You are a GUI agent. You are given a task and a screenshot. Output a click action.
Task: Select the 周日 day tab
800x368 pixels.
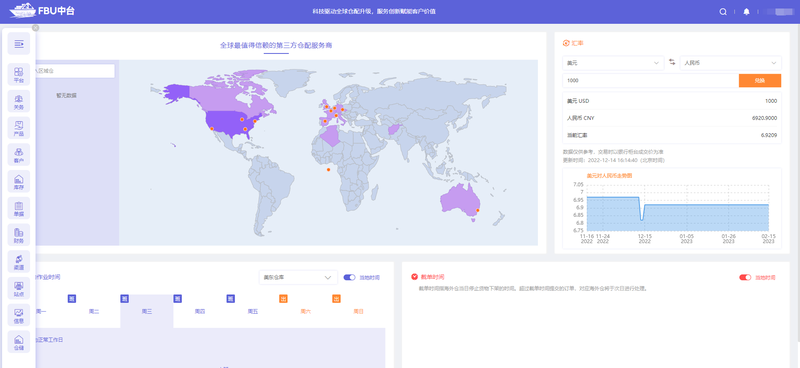[x=359, y=311]
